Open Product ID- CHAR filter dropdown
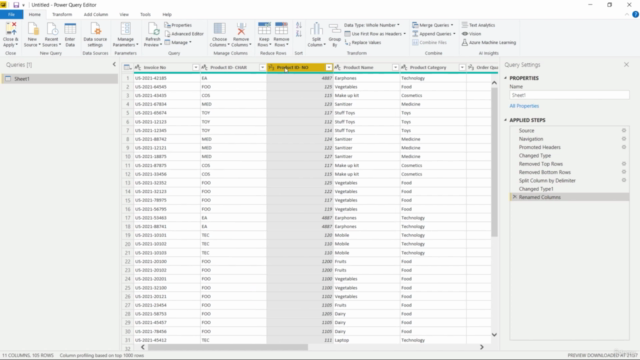Image resolution: width=640 pixels, height=360 pixels. click(x=262, y=67)
